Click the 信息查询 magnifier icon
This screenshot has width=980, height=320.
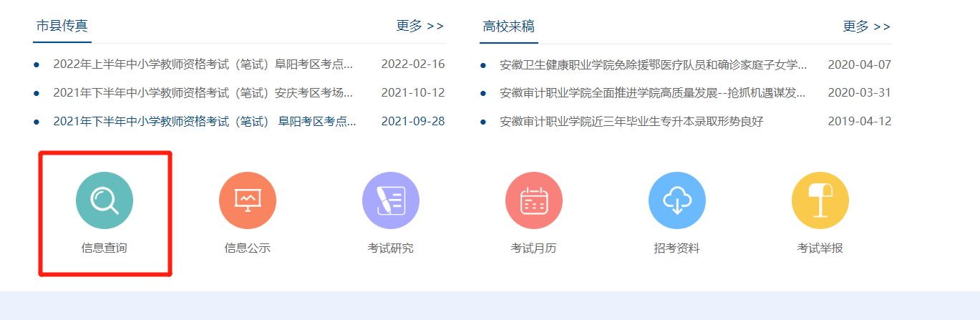[105, 200]
